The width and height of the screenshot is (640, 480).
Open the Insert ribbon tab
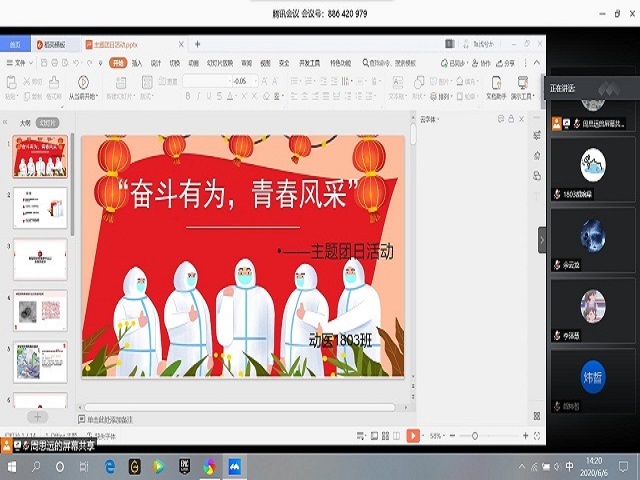click(137, 63)
